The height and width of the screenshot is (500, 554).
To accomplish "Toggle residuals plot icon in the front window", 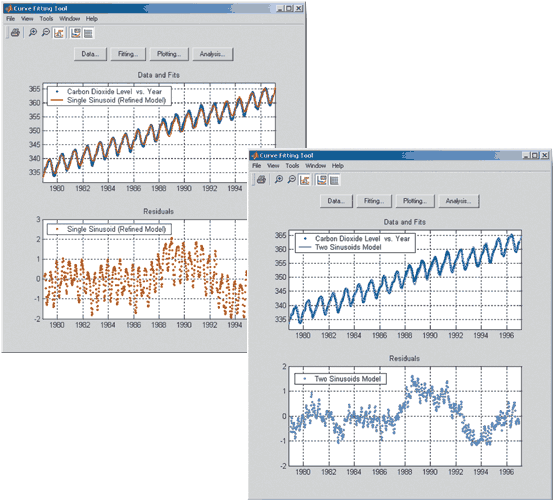I will pos(322,180).
